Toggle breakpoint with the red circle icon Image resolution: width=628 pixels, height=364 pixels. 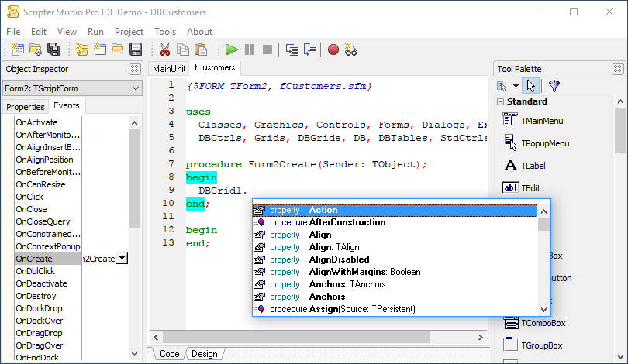(x=333, y=50)
